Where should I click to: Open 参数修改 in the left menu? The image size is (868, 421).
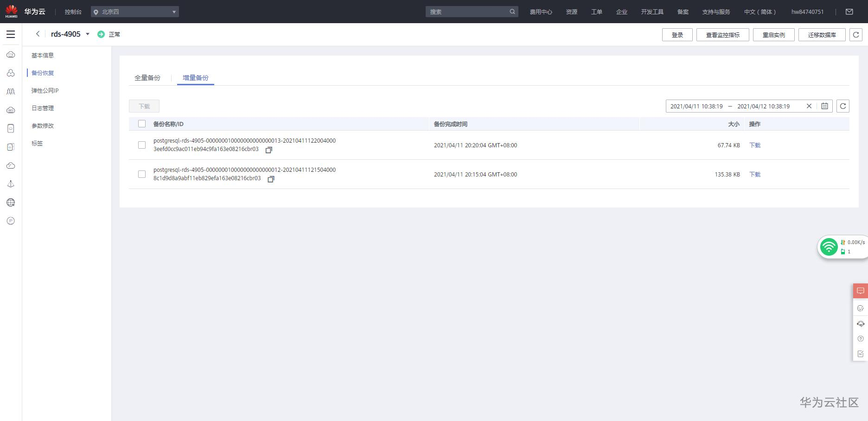pyautogui.click(x=43, y=126)
